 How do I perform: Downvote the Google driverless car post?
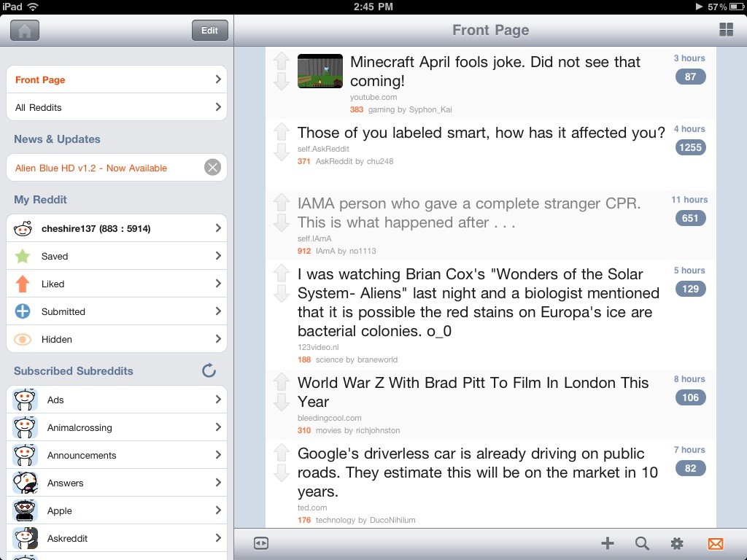coord(282,472)
